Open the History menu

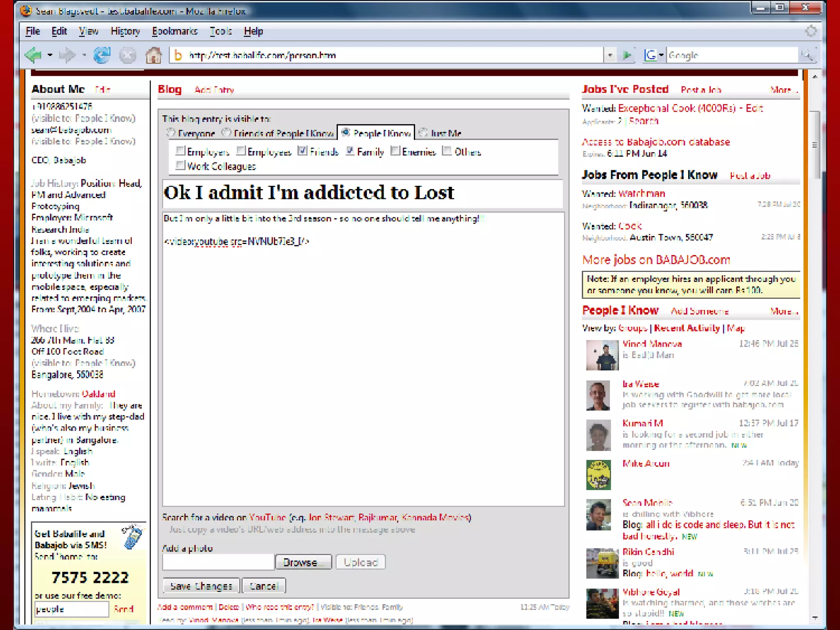(x=125, y=31)
